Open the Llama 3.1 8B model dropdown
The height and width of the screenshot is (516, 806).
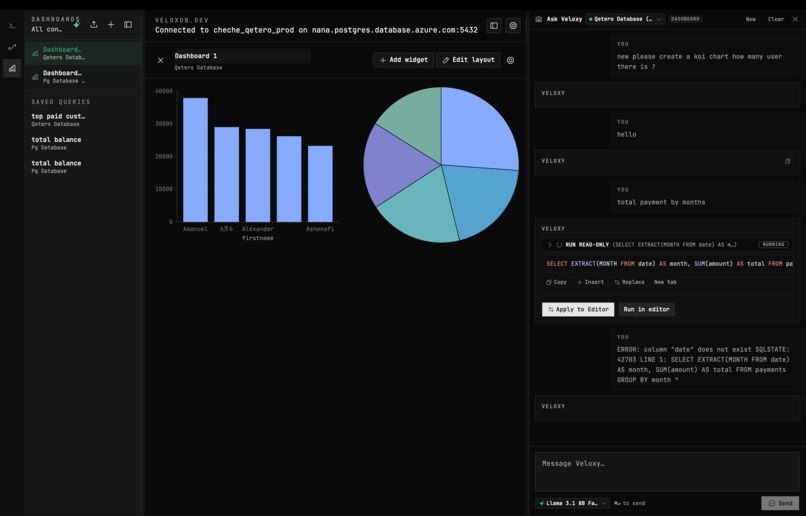572,503
